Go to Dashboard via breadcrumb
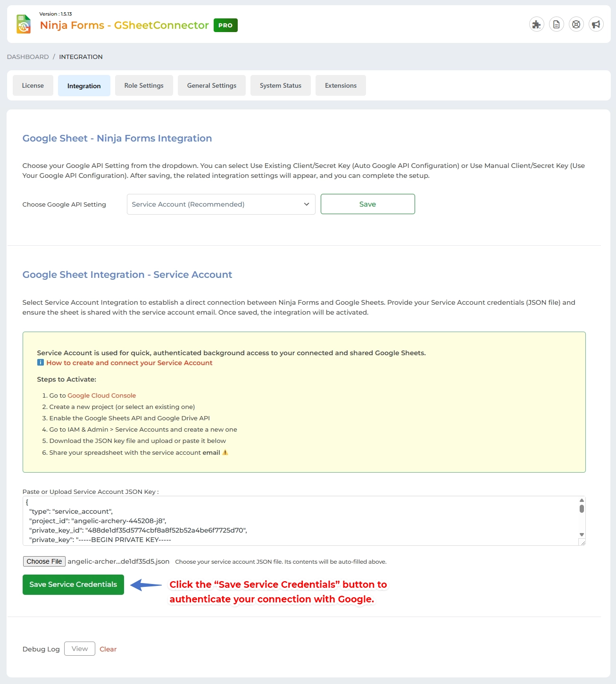The image size is (616, 684). tap(28, 57)
